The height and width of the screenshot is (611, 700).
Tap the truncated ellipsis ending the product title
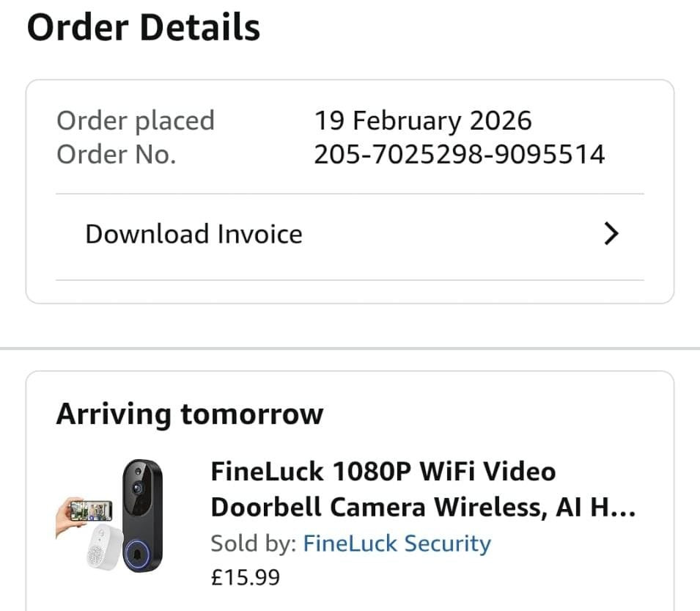[x=623, y=508]
